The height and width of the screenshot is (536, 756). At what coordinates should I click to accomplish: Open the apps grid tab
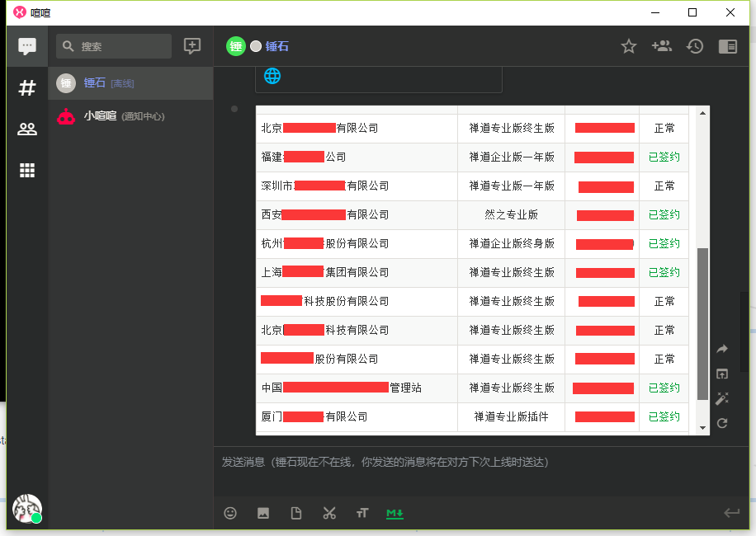click(27, 170)
